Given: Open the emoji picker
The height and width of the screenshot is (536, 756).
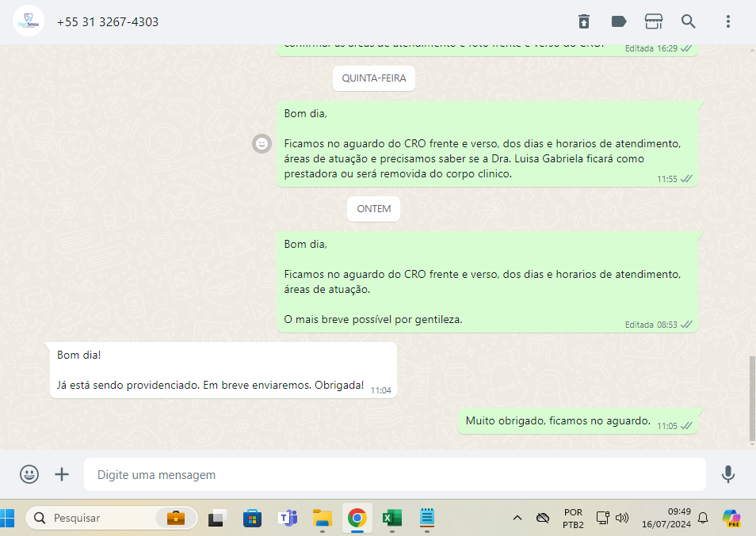Looking at the screenshot, I should (29, 474).
